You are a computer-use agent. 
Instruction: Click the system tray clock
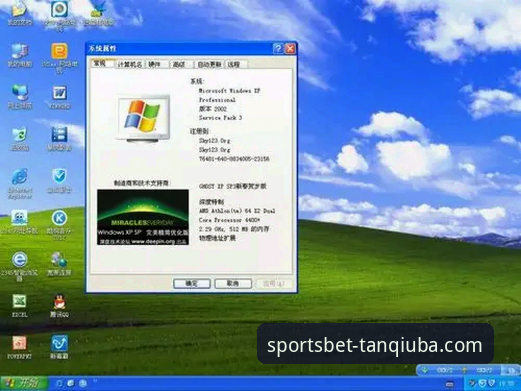click(507, 384)
